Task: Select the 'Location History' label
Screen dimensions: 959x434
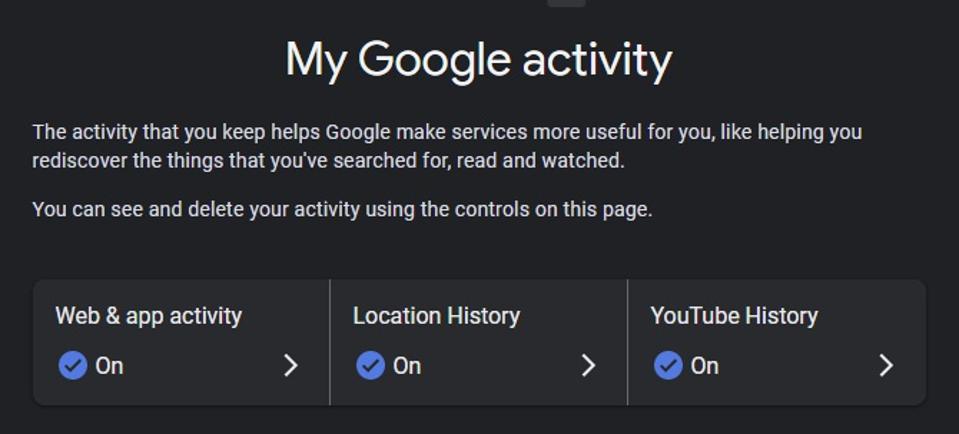Action: click(x=436, y=316)
